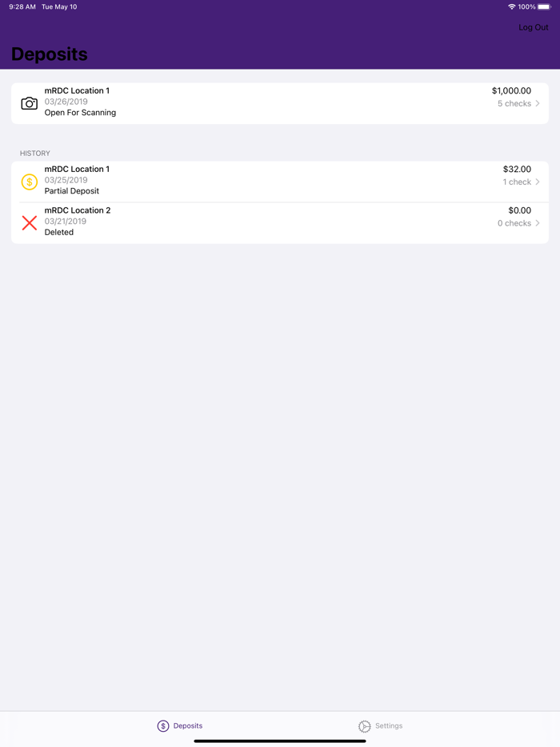Select the Deposits tab
Image resolution: width=560 pixels, height=747 pixels.
pos(179,725)
